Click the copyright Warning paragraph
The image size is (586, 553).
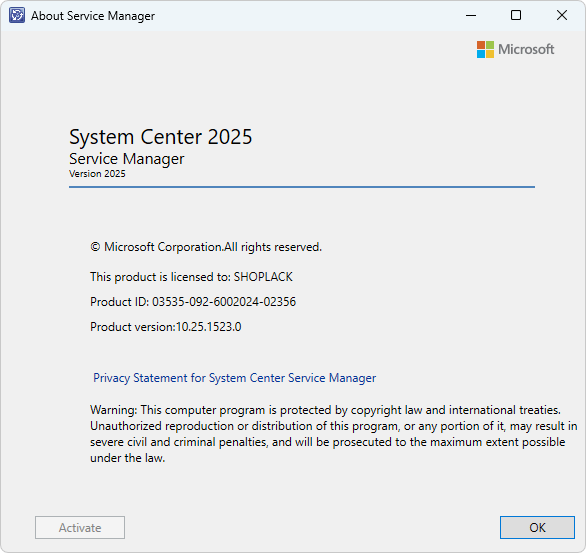pos(333,434)
